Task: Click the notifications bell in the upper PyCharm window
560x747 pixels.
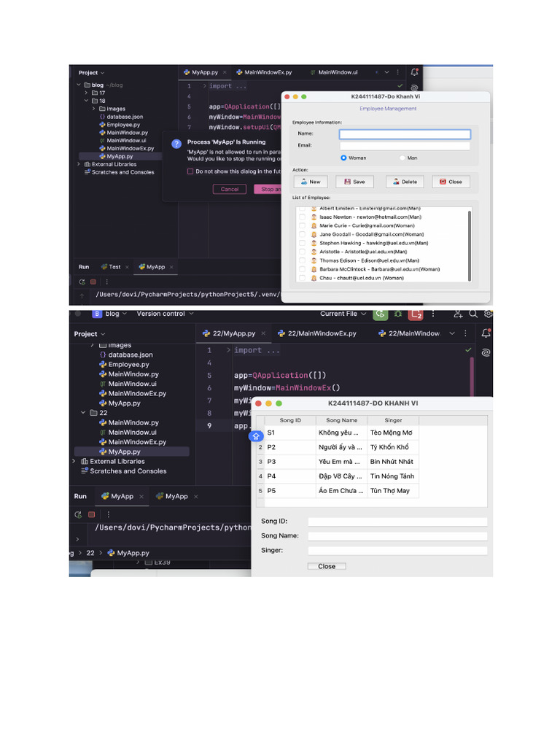Action: pos(414,72)
